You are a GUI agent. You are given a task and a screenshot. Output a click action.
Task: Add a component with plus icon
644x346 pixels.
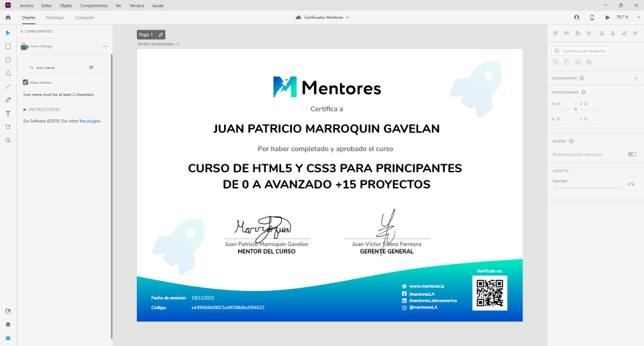(635, 78)
